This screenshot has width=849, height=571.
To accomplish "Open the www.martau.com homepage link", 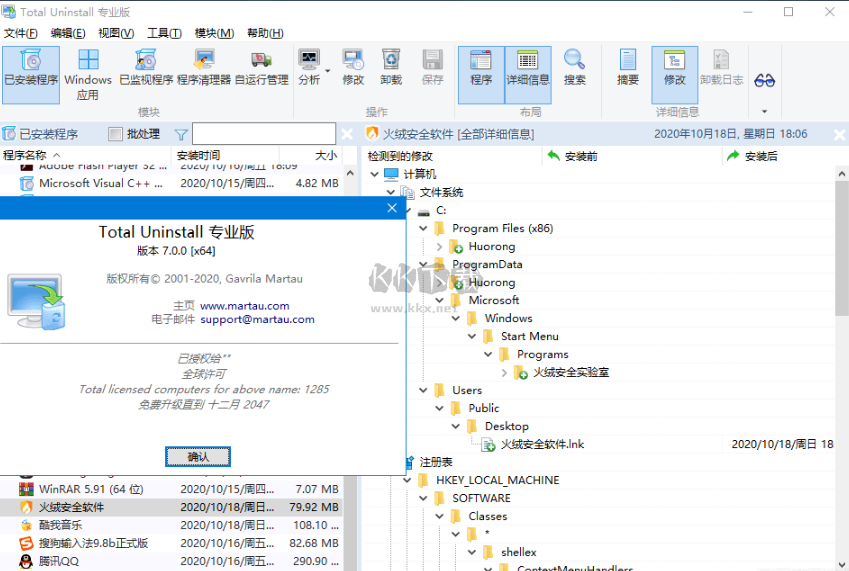I will click(245, 306).
